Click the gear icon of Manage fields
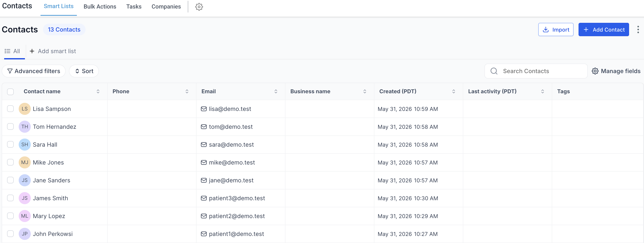Screen dimensions: 644x243 [x=595, y=71]
